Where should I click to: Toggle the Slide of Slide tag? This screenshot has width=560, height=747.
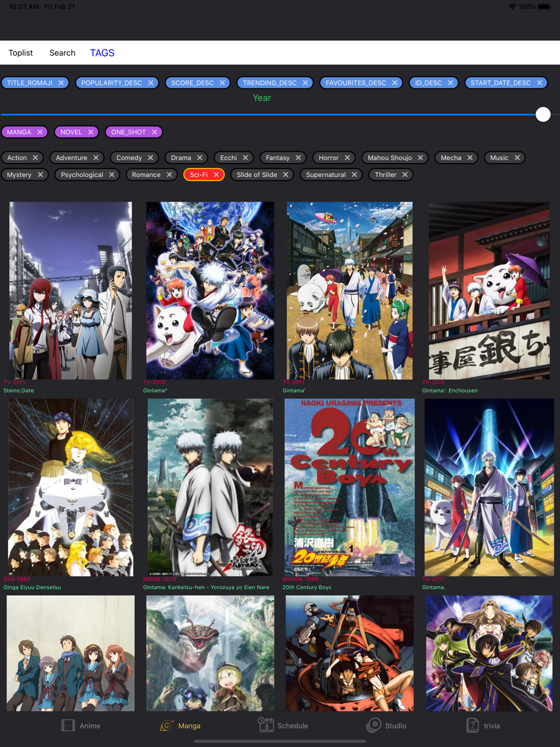coord(263,175)
